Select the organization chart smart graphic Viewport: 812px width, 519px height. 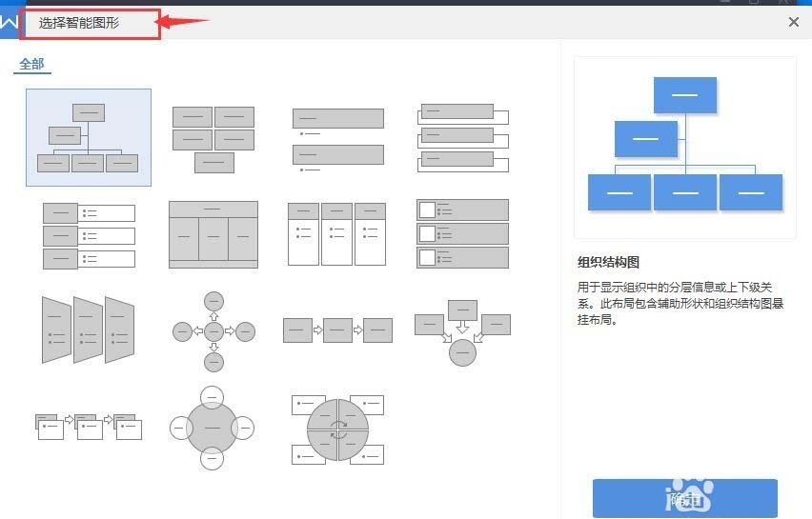pos(89,137)
